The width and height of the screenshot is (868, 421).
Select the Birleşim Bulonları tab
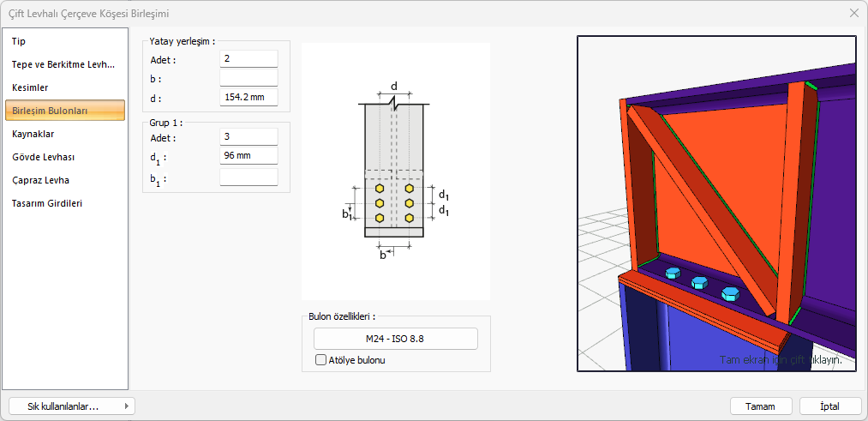point(65,111)
